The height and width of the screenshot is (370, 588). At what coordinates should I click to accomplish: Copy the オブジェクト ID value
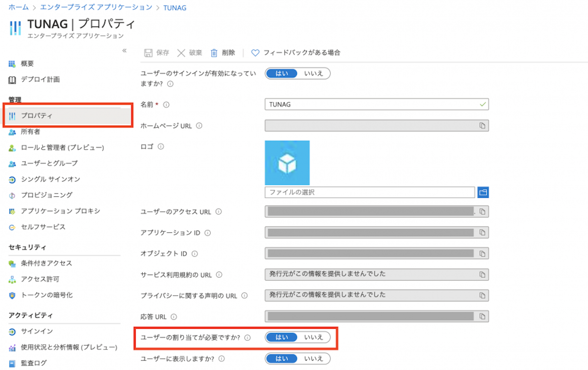point(482,254)
